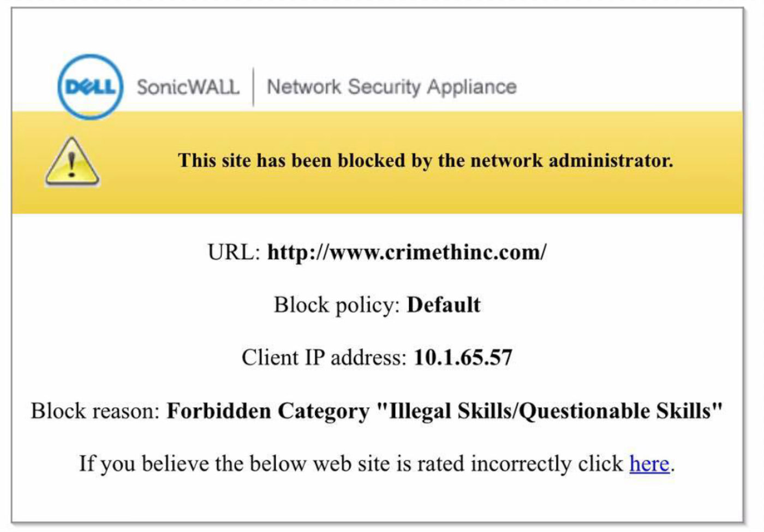The image size is (764, 532).
Task: Click the blocked URL http://www.crimethinc.com/
Action: (x=407, y=252)
